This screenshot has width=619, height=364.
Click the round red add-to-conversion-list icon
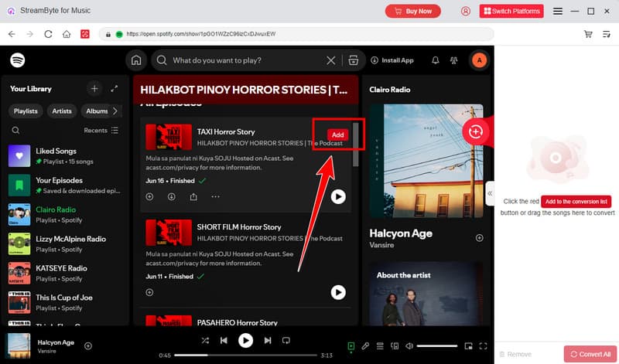[x=475, y=132]
